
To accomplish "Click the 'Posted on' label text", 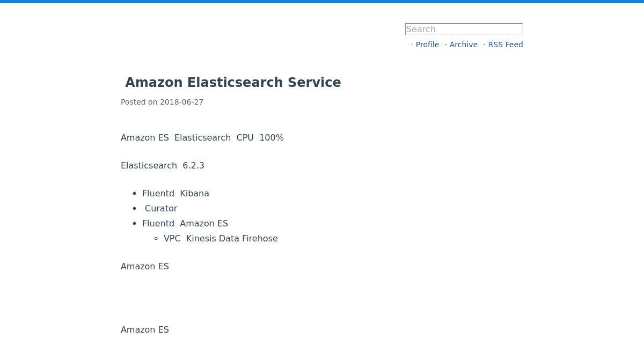I will click(139, 102).
